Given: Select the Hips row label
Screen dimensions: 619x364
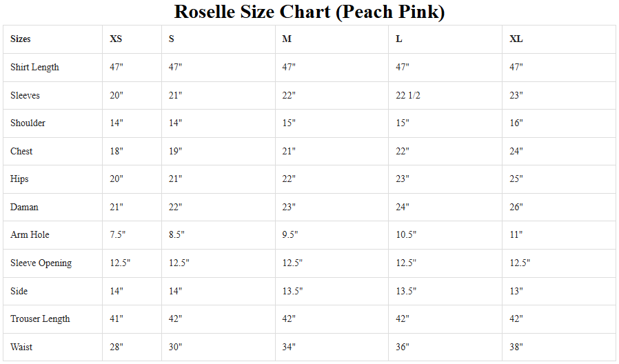Looking at the screenshot, I should (x=20, y=179).
